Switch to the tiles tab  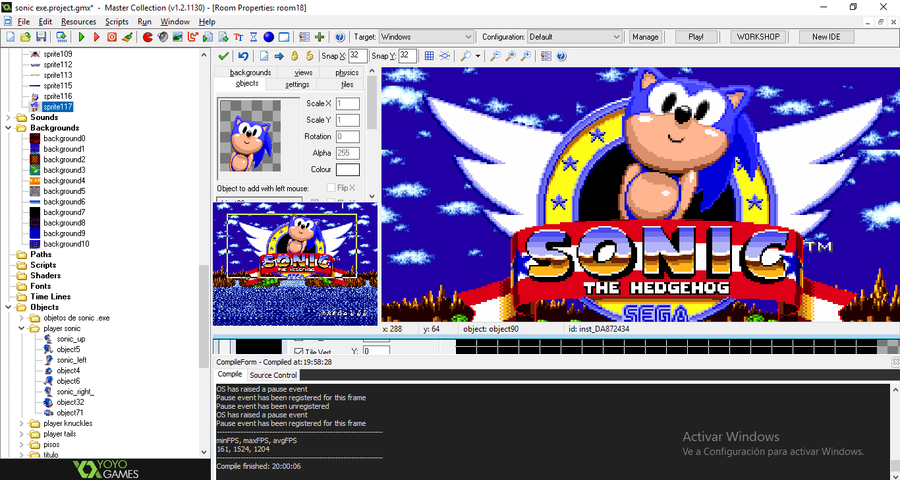coord(347,84)
